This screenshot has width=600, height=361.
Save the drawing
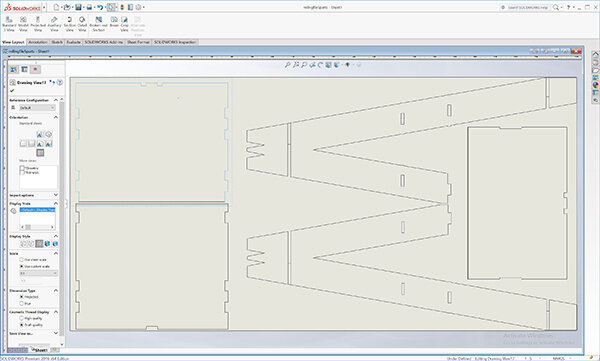[x=78, y=7]
